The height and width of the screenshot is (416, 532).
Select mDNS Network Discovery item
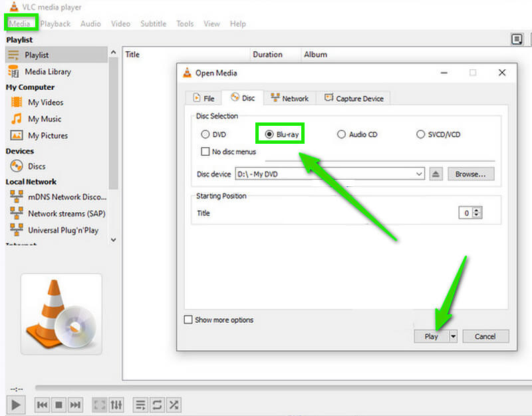pyautogui.click(x=57, y=196)
